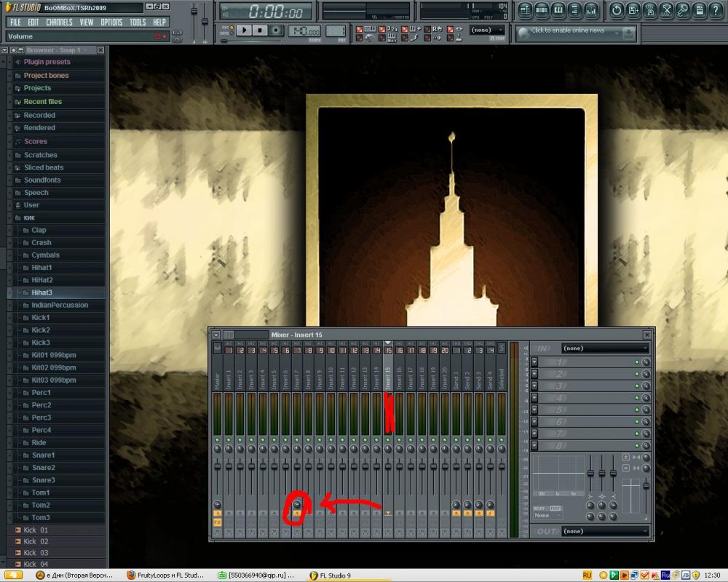This screenshot has width=728, height=582.
Task: Open the FILE menu
Action: point(15,23)
